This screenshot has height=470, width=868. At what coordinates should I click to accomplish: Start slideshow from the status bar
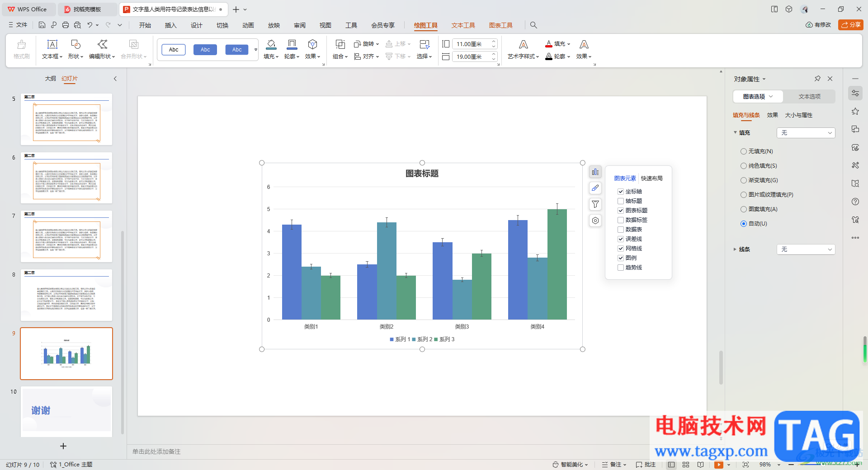pos(718,465)
